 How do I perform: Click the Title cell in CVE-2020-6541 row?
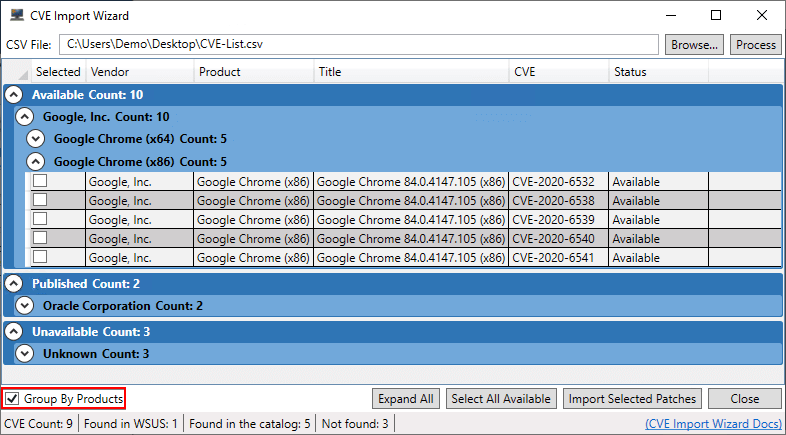411,258
